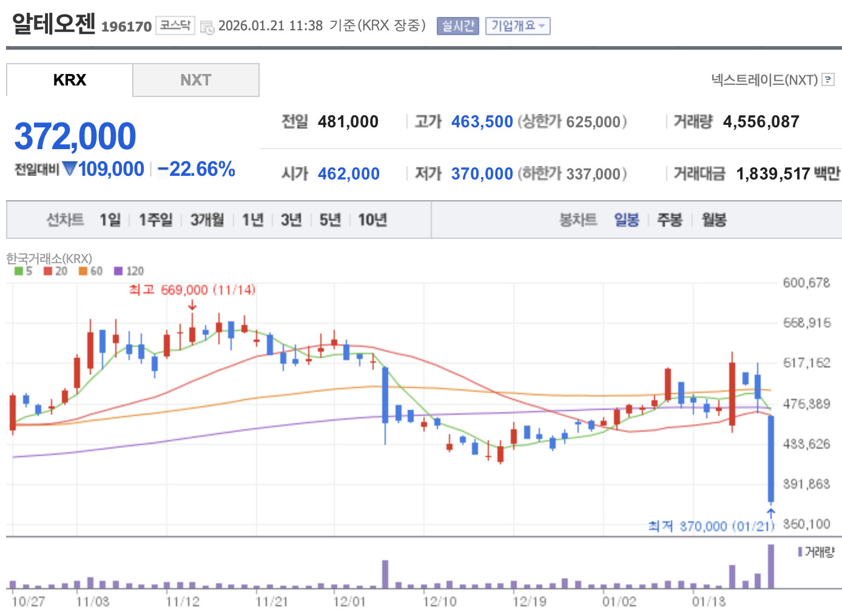
Task: Select the 3개월 line chart period
Action: click(x=207, y=219)
